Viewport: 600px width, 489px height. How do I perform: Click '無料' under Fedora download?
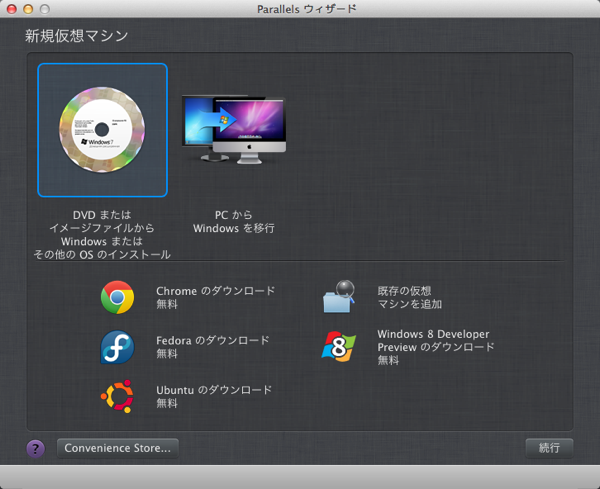pos(167,354)
